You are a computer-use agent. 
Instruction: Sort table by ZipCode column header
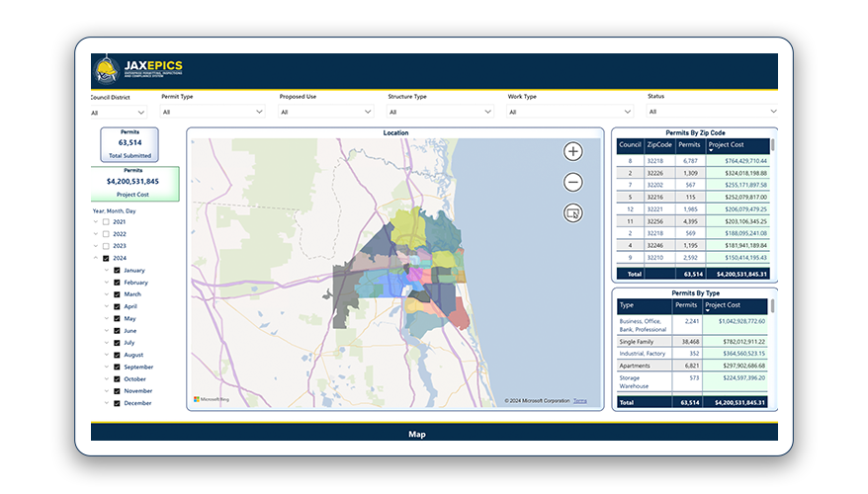(659, 145)
